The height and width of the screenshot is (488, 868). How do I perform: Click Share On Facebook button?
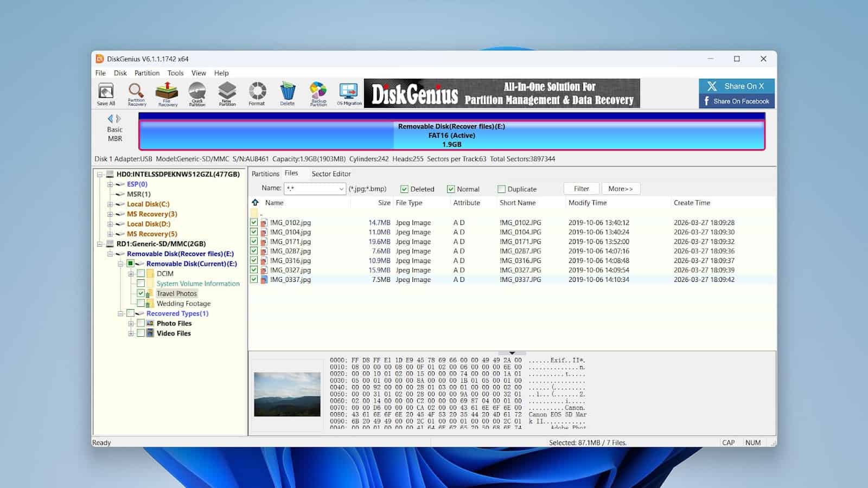point(737,101)
